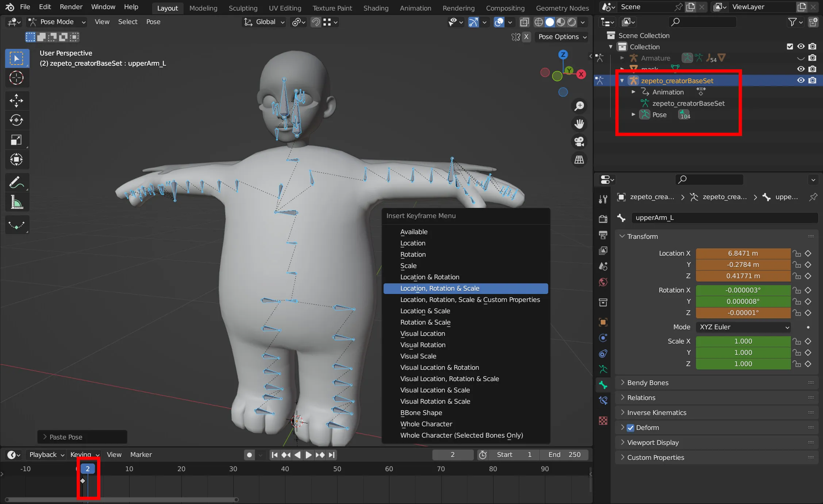Open the Pose Options dropdown
This screenshot has height=504, width=823.
point(562,37)
